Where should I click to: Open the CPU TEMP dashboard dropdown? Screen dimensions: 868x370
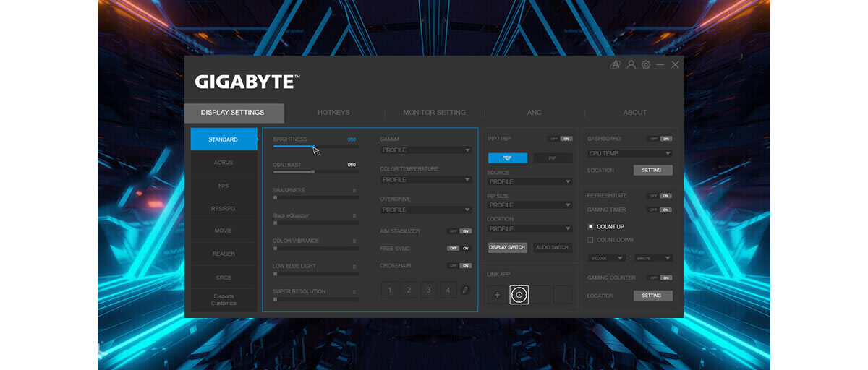[x=630, y=154]
